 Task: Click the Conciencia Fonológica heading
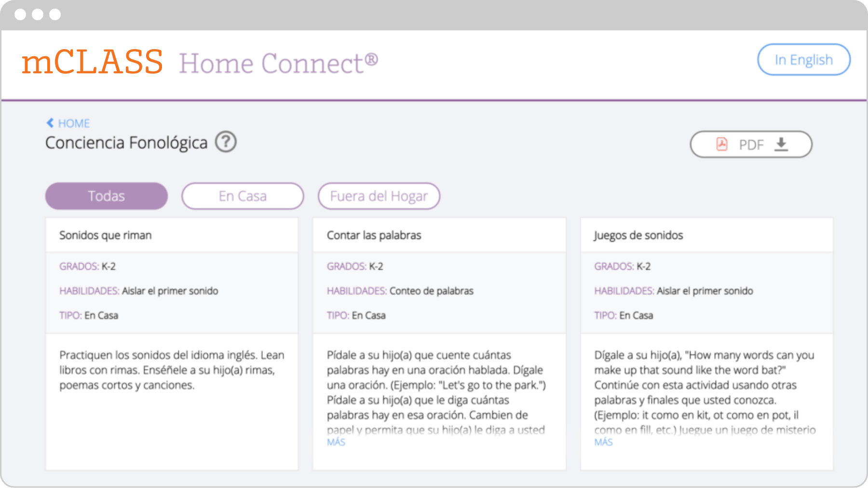(x=126, y=143)
